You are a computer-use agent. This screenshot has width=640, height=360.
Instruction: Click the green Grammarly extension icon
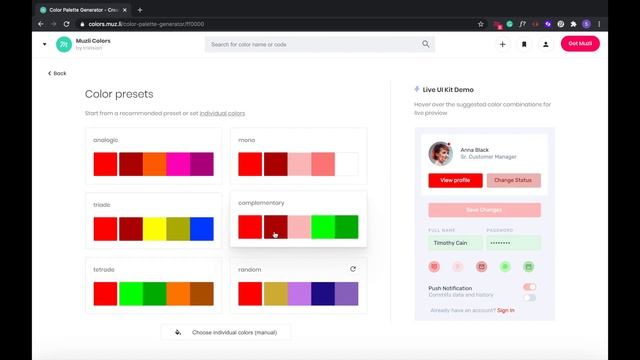(509, 24)
